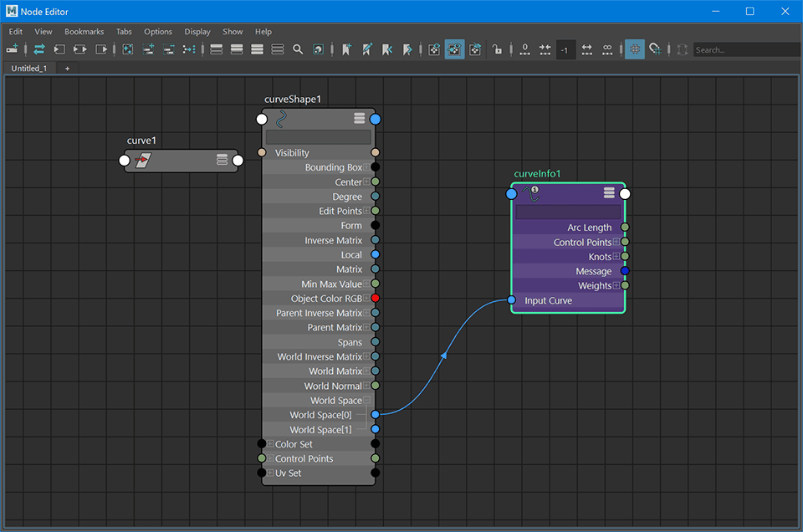
Task: Click the create node icon in toolbar
Action: pos(13,50)
